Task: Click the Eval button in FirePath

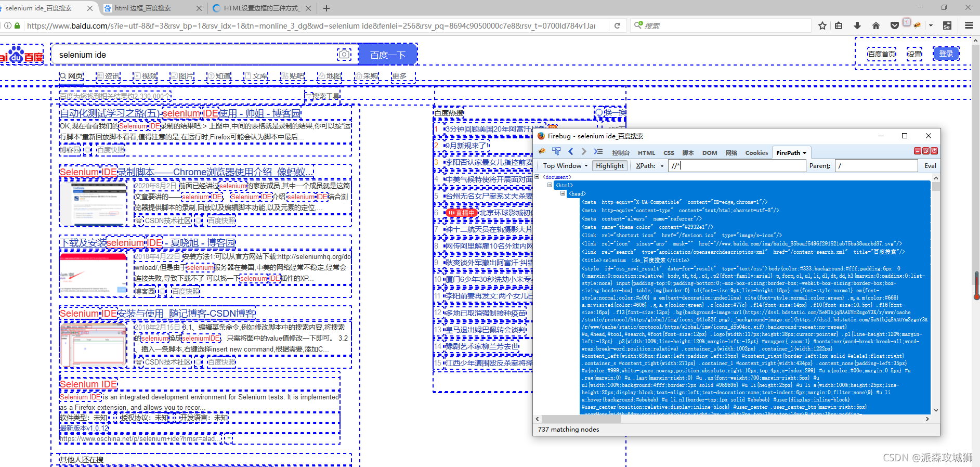Action: pos(930,166)
